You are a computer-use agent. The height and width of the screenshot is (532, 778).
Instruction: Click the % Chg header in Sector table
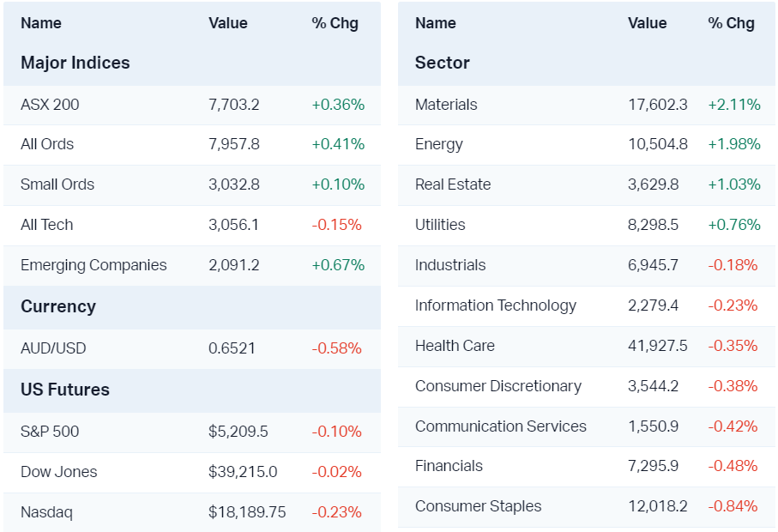coord(731,23)
